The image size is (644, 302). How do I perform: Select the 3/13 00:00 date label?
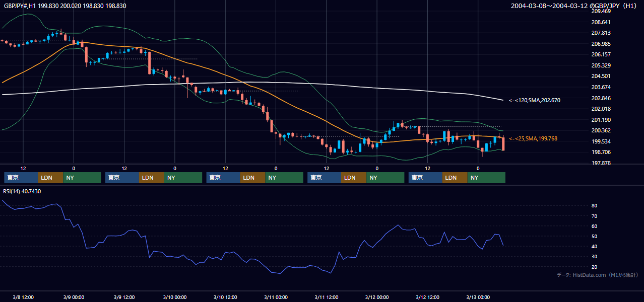pos(478,297)
